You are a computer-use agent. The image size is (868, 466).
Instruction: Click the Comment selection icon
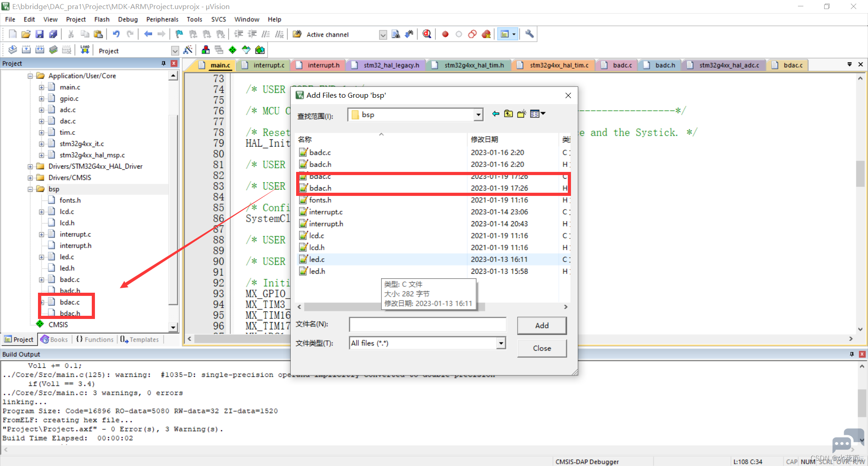click(266, 34)
